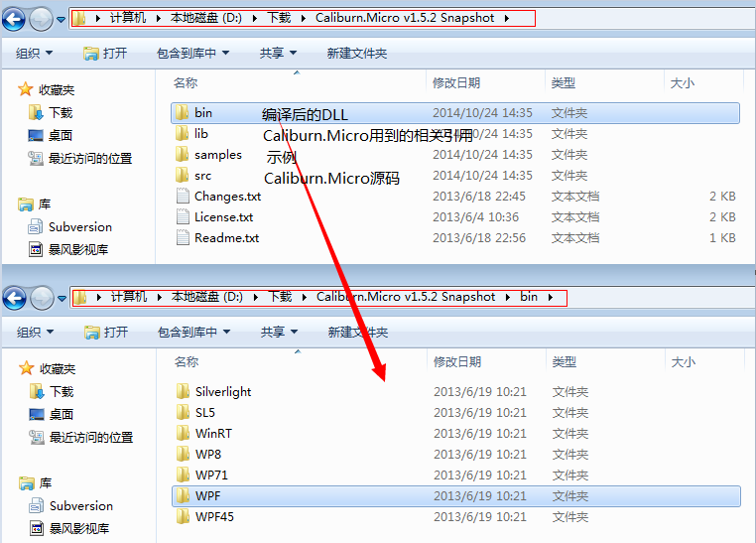Click 计算机 in the bottom window address bar

coord(129,297)
